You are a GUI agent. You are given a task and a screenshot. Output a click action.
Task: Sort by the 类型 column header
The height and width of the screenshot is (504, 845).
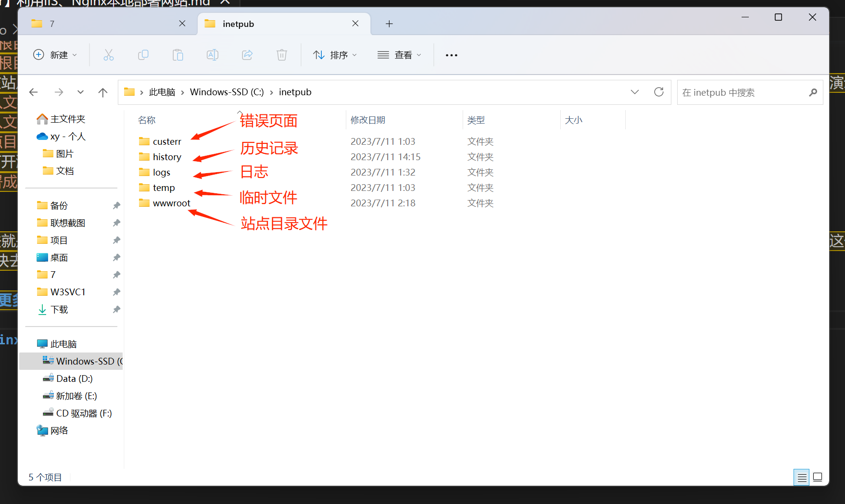[x=476, y=120]
